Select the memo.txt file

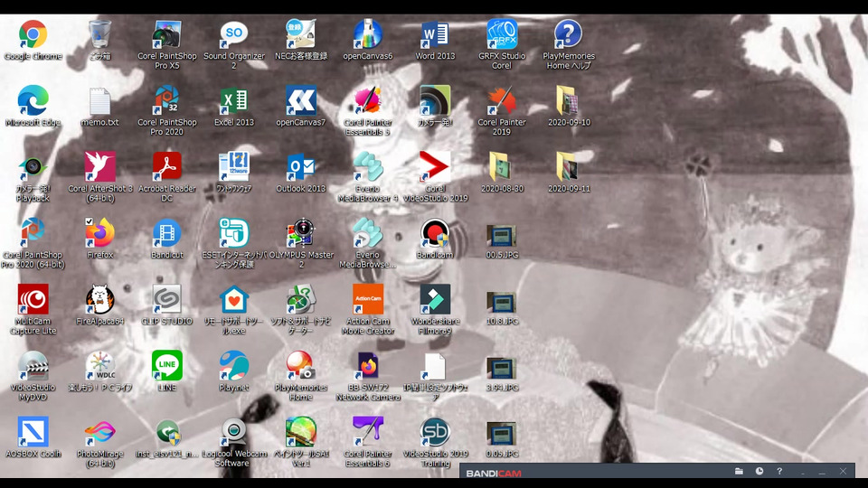pos(99,100)
